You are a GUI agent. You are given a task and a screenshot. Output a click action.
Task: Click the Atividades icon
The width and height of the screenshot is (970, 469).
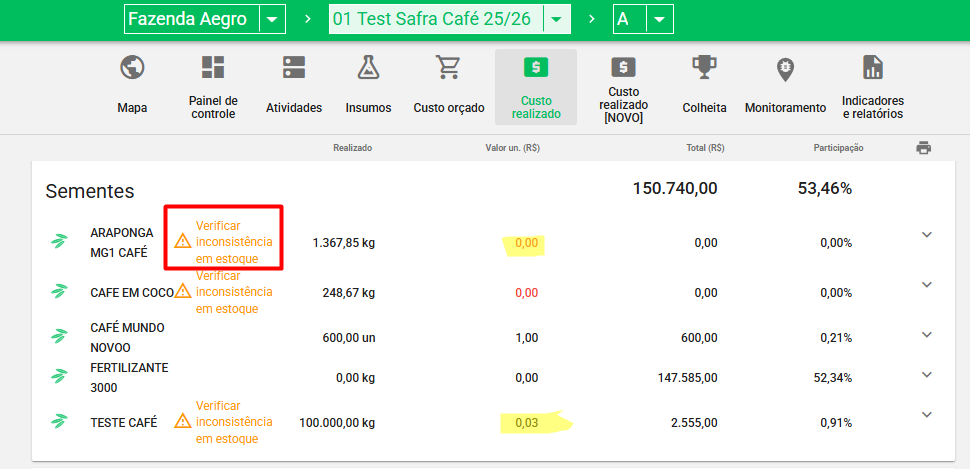294,68
